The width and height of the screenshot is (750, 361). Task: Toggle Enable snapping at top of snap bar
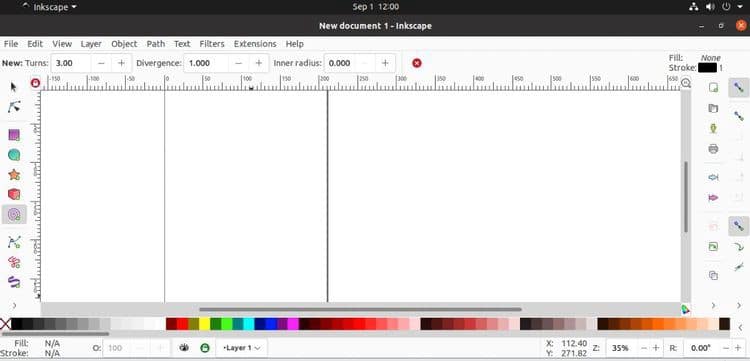click(739, 88)
